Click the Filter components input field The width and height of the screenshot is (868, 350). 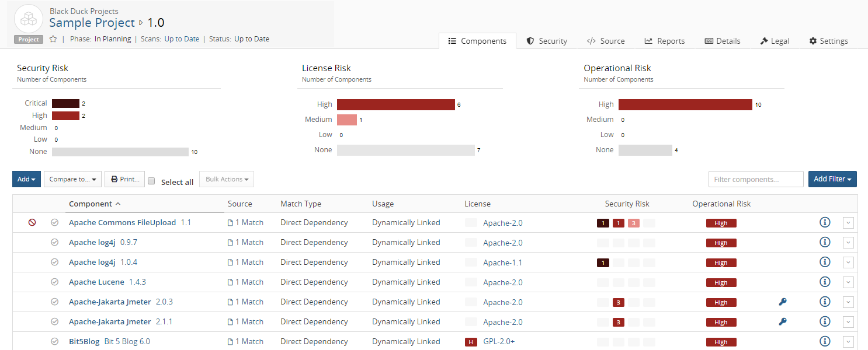point(756,179)
